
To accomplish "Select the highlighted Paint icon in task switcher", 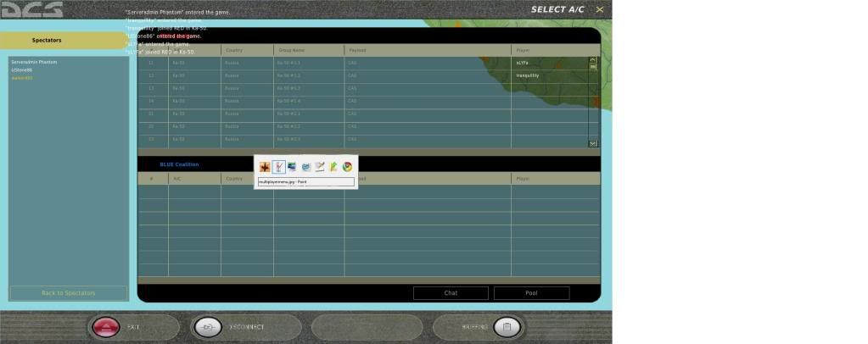I will (279, 167).
